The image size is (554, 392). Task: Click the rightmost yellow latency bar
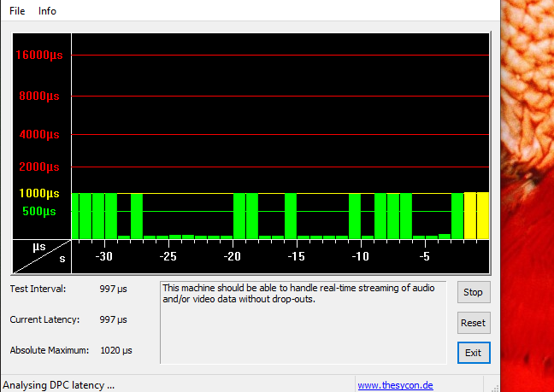tap(483, 216)
